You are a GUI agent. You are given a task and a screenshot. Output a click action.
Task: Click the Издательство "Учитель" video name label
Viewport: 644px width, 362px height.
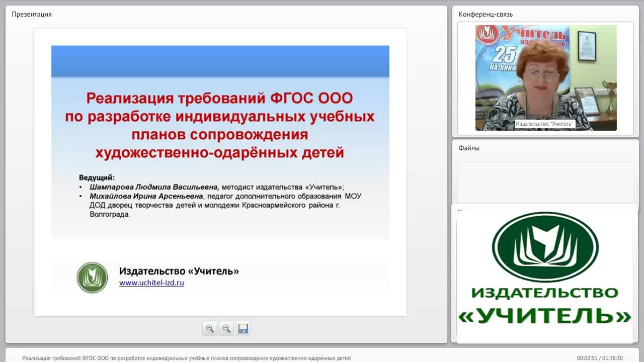tap(545, 124)
